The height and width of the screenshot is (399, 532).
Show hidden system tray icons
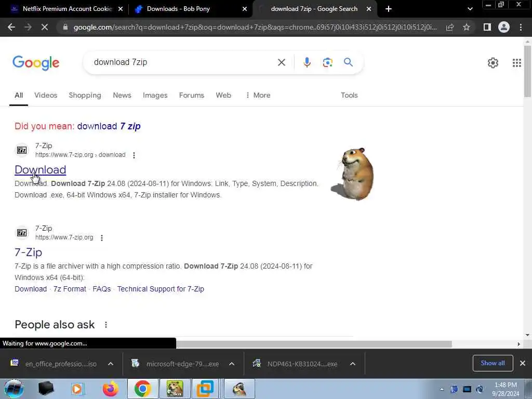[442, 390]
